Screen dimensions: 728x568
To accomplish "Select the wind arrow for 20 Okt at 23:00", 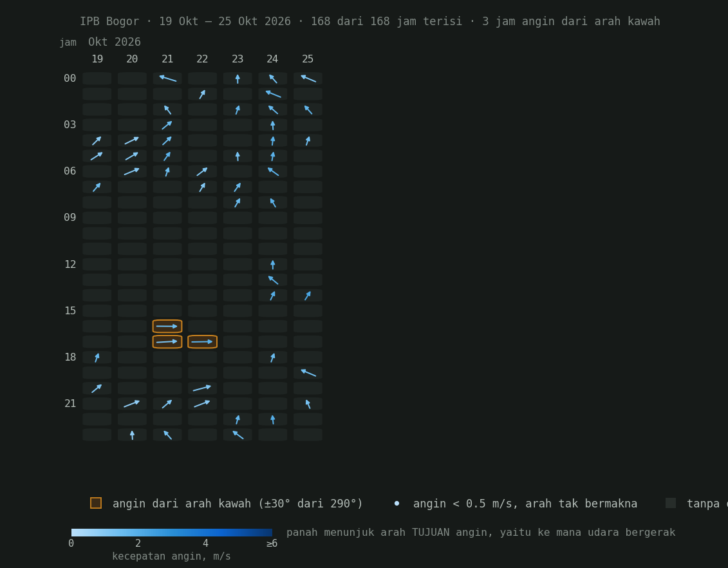I will (133, 435).
